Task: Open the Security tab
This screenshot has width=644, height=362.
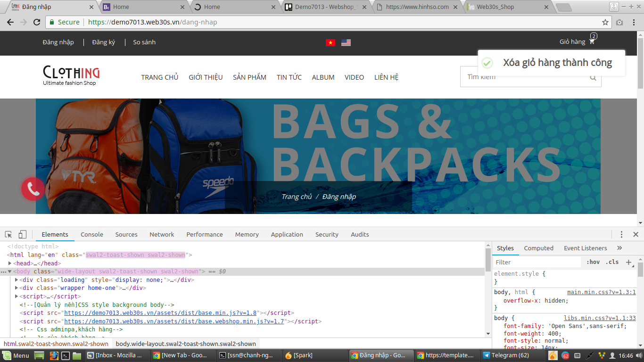Action: pos(327,234)
